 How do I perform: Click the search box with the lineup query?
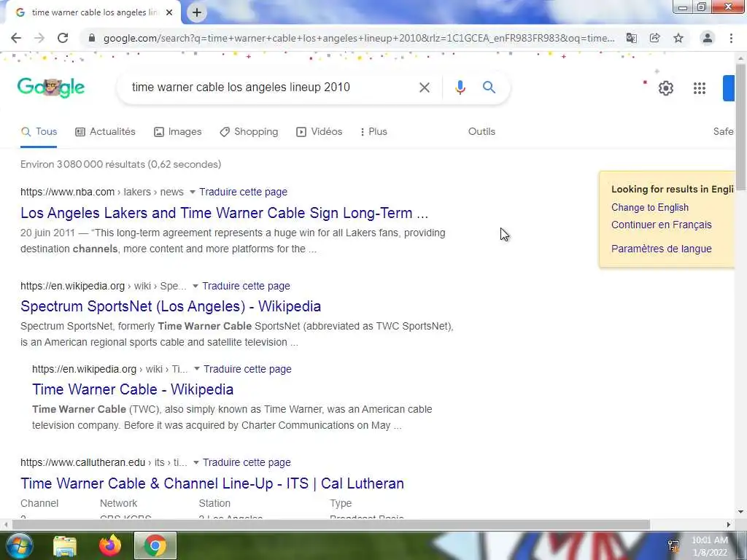(x=271, y=87)
